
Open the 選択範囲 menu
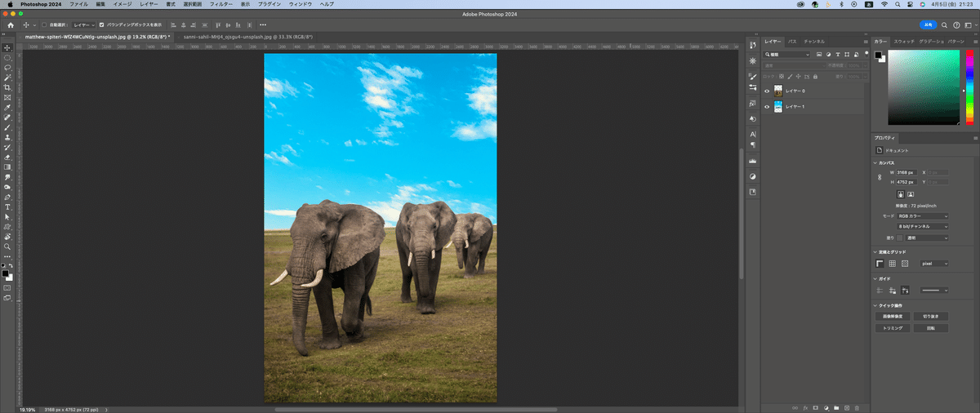(193, 4)
